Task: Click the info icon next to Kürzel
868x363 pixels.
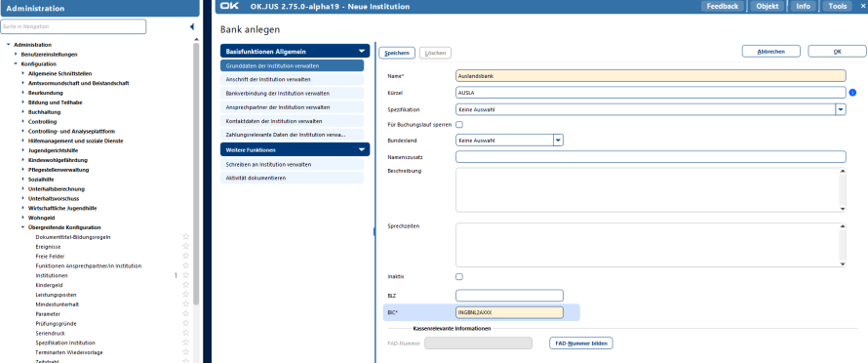Action: [x=852, y=93]
